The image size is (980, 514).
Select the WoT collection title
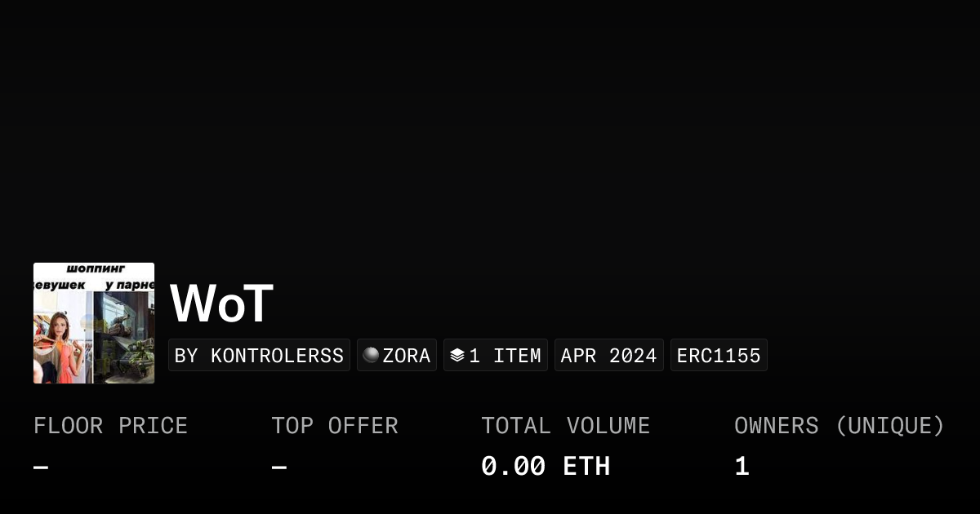coord(221,304)
